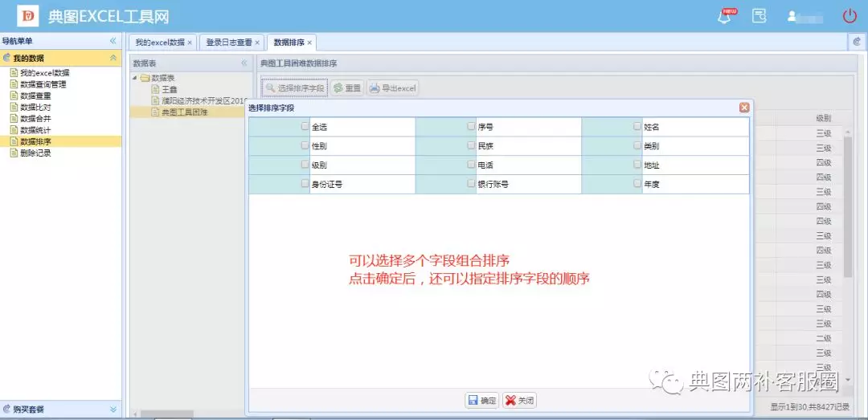Tick the 姓名 field checkbox
868x420 pixels.
click(637, 126)
